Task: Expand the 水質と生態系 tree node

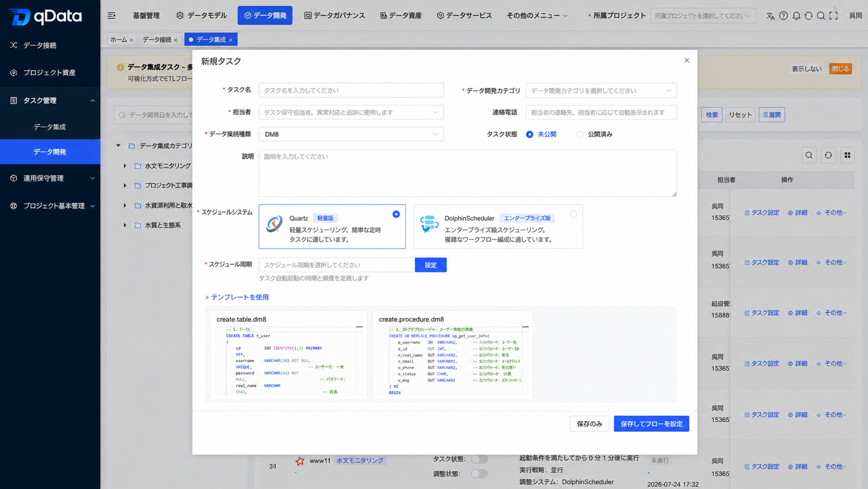Action: tap(125, 226)
